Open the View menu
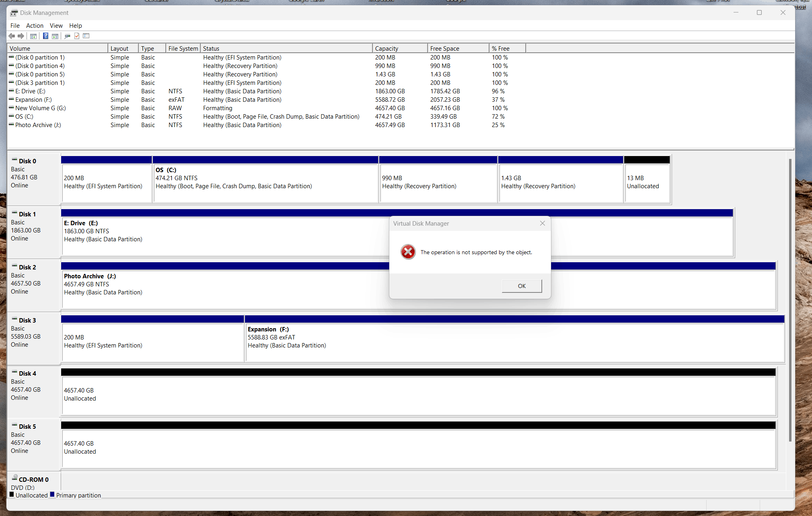Viewport: 812px width, 516px height. tap(56, 26)
